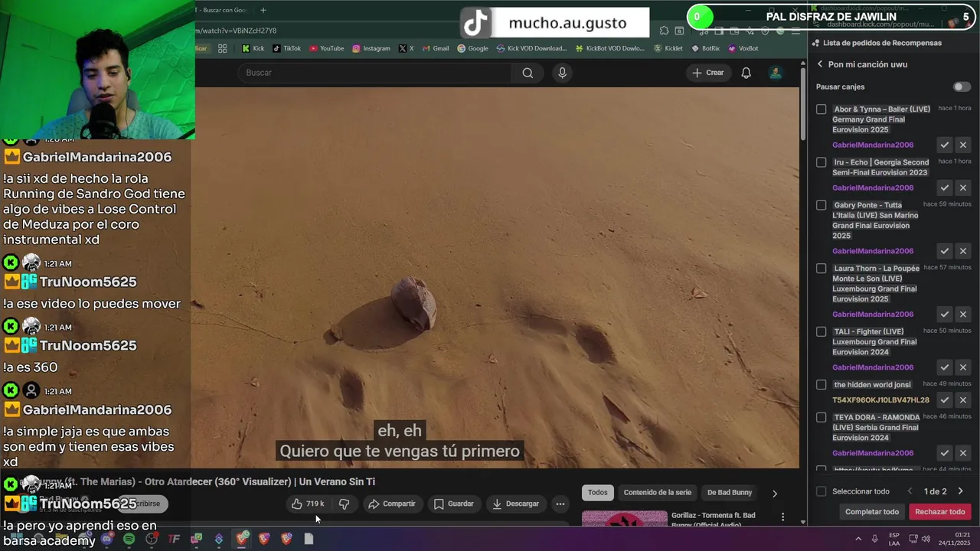
Task: Click the Guardar button
Action: 453,504
